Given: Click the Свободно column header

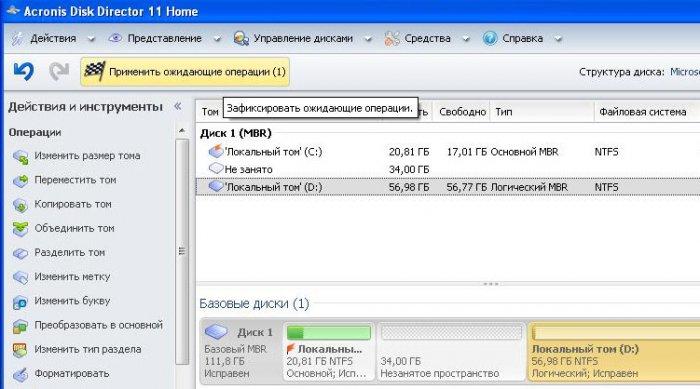Looking at the screenshot, I should pyautogui.click(x=462, y=112).
